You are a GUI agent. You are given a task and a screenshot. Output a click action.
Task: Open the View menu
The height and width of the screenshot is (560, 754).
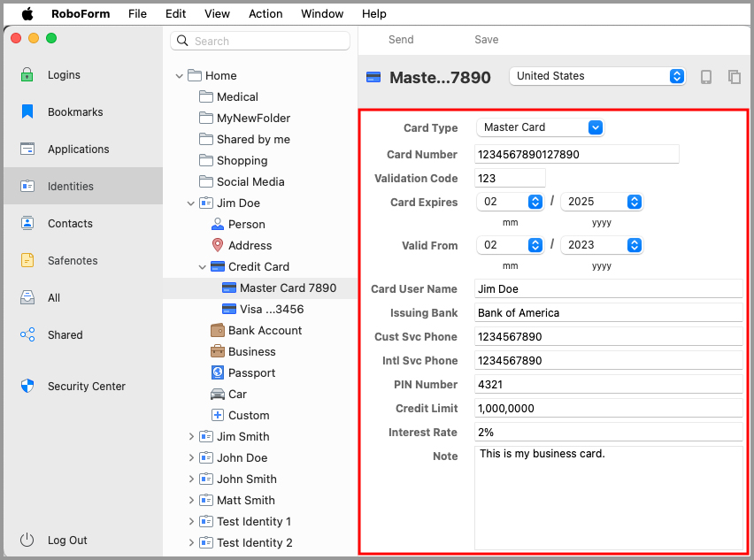(x=217, y=14)
